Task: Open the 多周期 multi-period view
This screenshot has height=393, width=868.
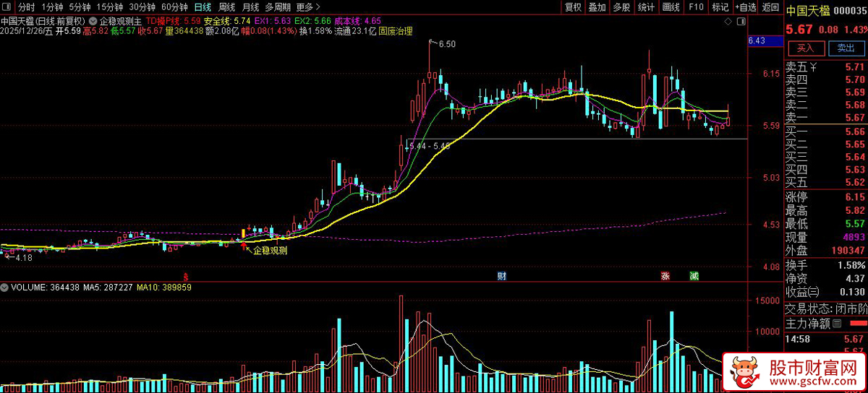Action: point(278,7)
